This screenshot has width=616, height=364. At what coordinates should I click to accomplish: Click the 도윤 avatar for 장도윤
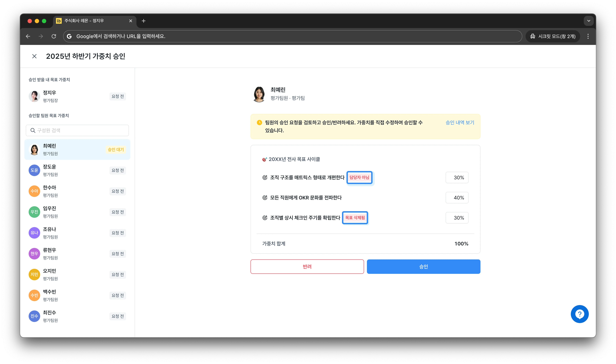point(34,170)
